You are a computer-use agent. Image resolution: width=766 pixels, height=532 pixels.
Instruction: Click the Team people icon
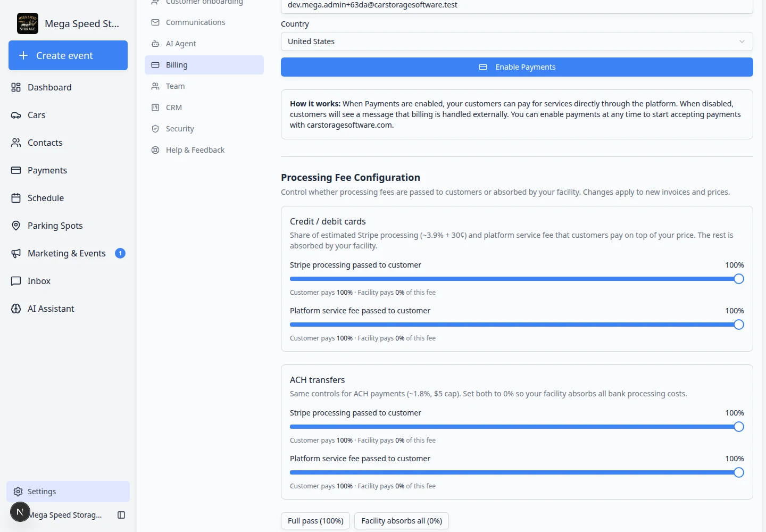click(155, 86)
